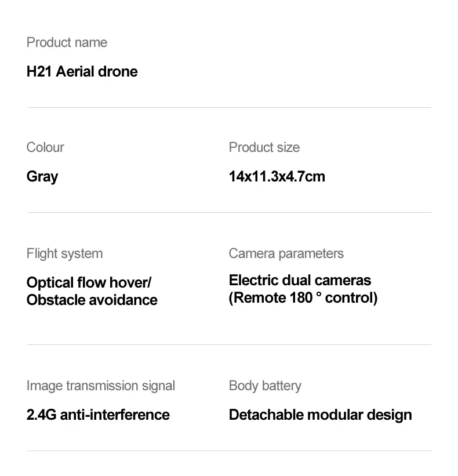Click the Camera parameters label
Viewport: 458px width, 476px height.
pos(286,254)
